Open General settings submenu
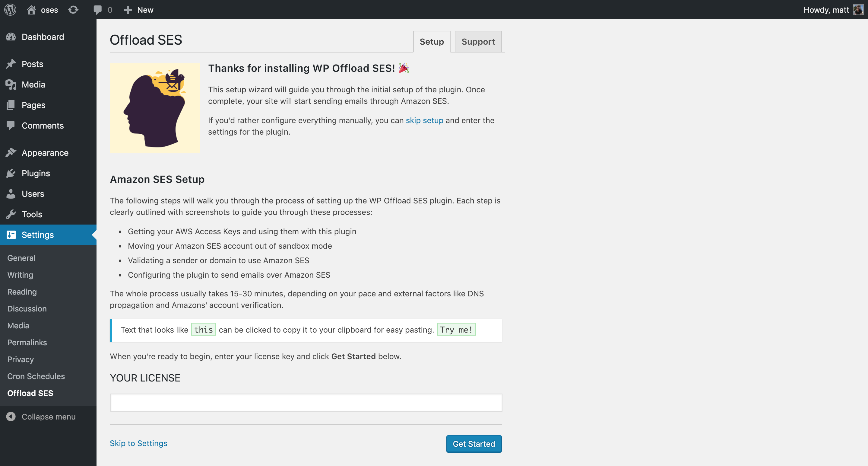 pos(21,258)
